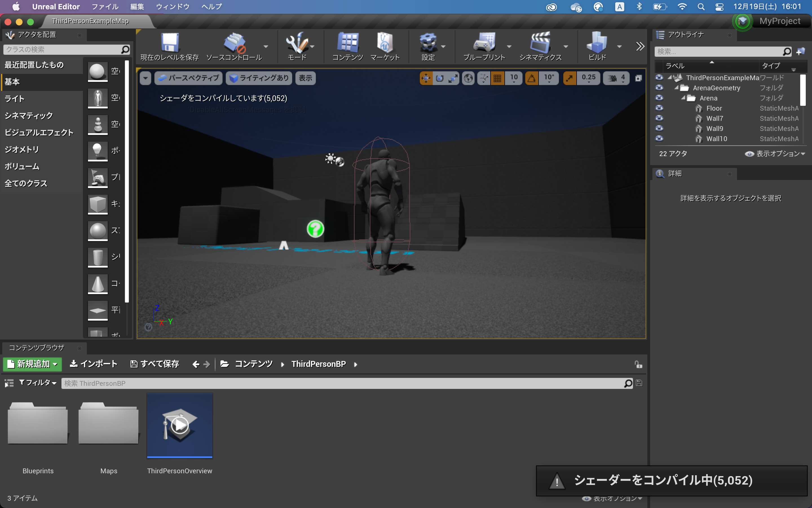This screenshot has width=812, height=508.
Task: Save the current level with floppy icon
Action: point(170,43)
